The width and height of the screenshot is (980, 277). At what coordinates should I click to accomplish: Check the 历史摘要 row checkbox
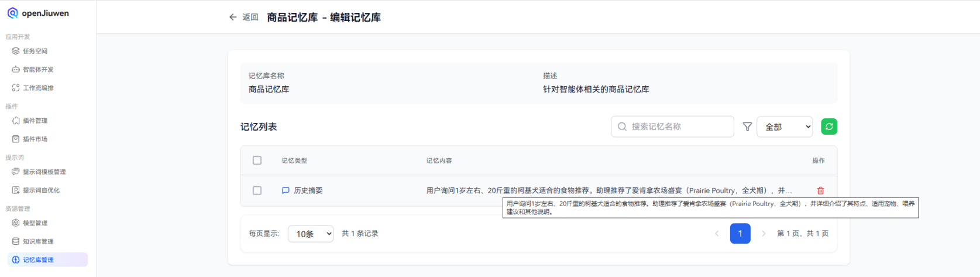257,190
